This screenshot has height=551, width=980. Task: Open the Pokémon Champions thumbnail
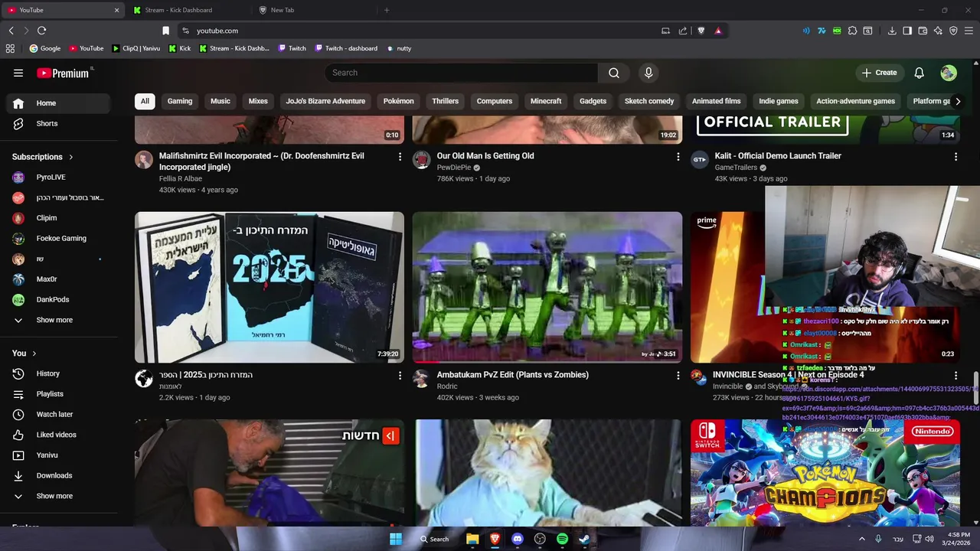[x=825, y=472]
